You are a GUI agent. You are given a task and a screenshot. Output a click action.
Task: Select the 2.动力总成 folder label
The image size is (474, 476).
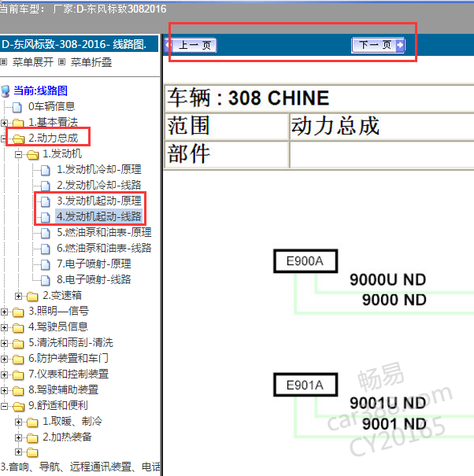(x=54, y=138)
